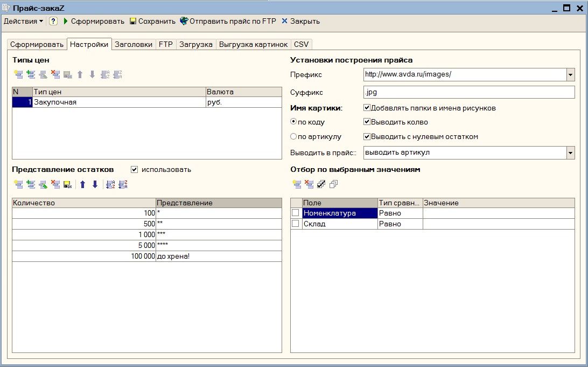Edit row in Представление остатков toolbar

43,184
